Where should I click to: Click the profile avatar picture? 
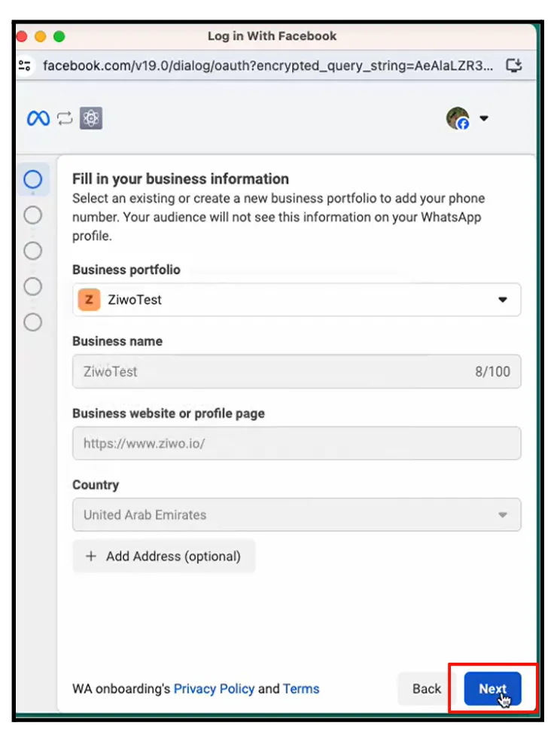pyautogui.click(x=458, y=118)
